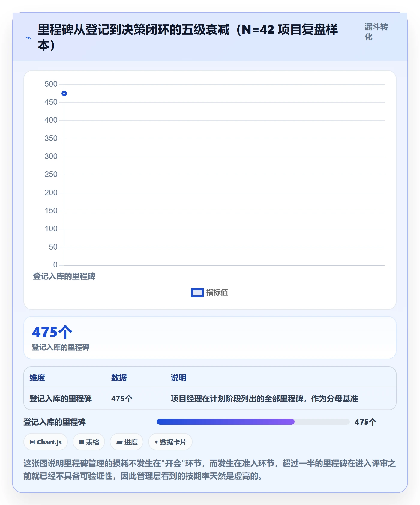Click the 475个 value beside the progress bar
The width and height of the screenshot is (420, 505).
pyautogui.click(x=365, y=422)
